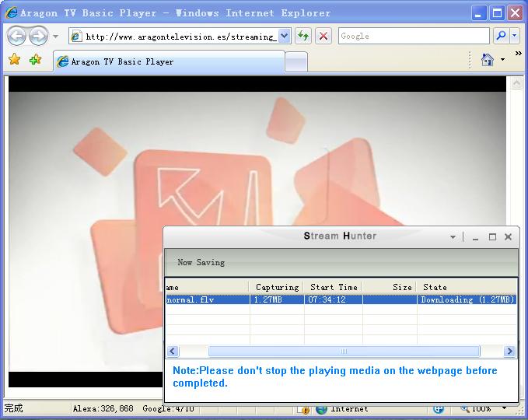This screenshot has width=528, height=420.
Task: Go to the Home page icon
Action: pos(488,60)
